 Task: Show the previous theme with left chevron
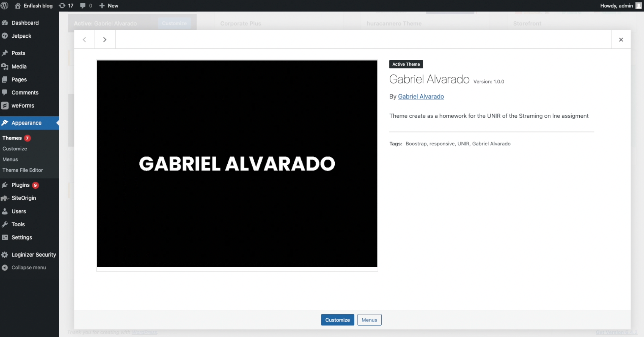[84, 40]
